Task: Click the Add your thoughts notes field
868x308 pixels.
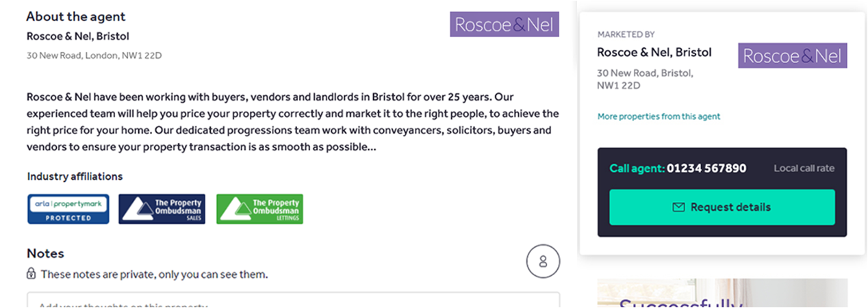Action: pyautogui.click(x=293, y=300)
